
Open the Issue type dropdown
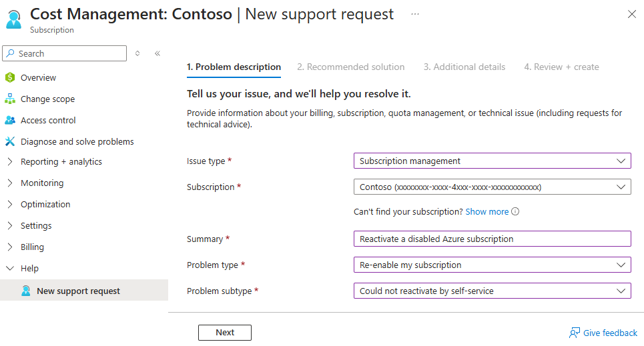pyautogui.click(x=492, y=161)
